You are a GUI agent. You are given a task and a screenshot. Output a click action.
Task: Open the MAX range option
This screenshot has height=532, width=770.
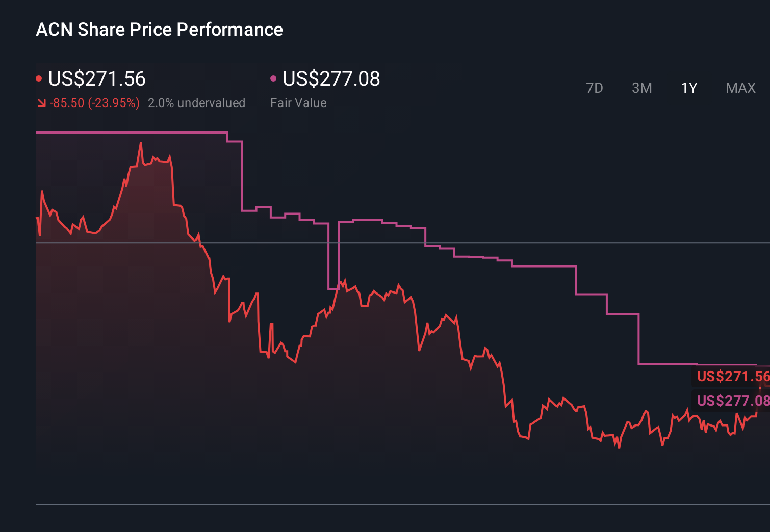tap(740, 88)
